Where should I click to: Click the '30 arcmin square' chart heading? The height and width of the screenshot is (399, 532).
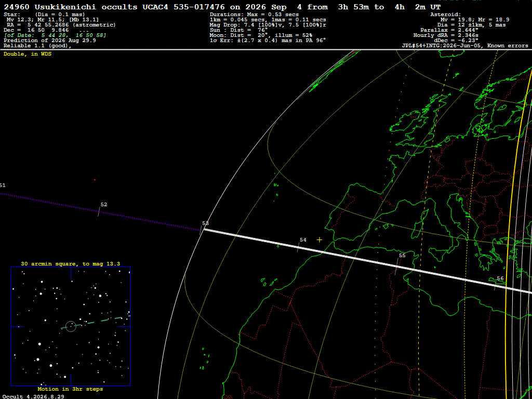click(x=70, y=263)
